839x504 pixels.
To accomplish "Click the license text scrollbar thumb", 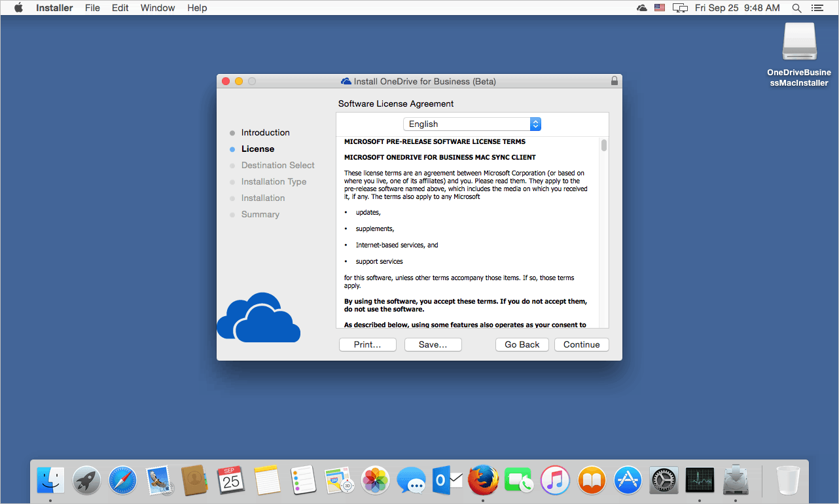I will [x=604, y=145].
